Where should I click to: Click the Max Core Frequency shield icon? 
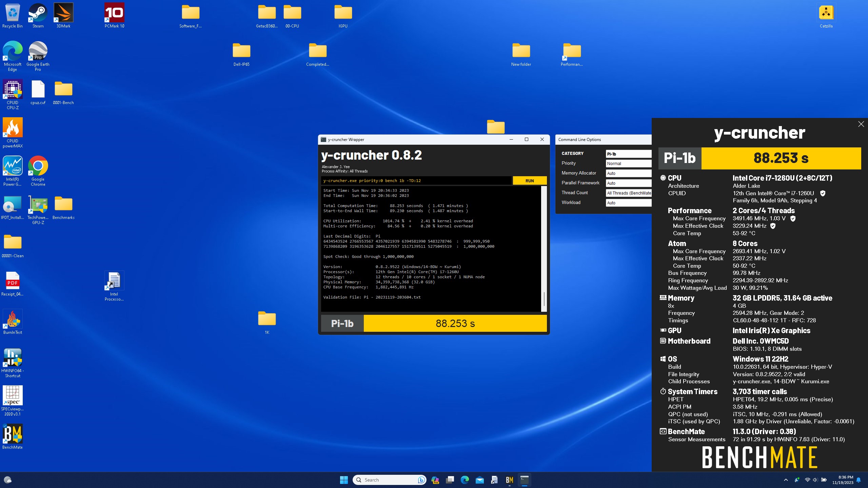coord(793,219)
